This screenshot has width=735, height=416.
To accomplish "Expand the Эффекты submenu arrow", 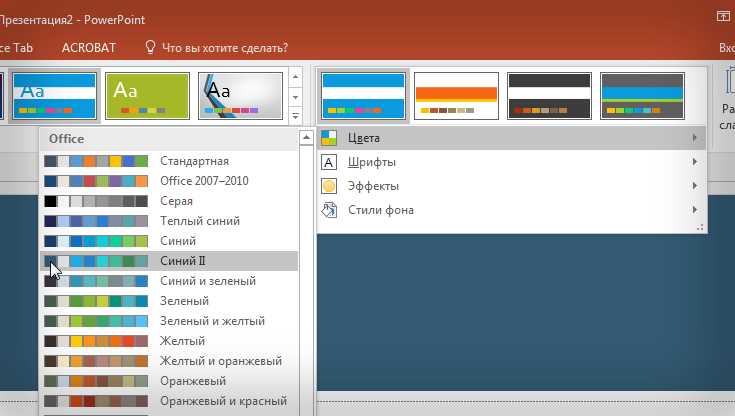I will coord(695,186).
